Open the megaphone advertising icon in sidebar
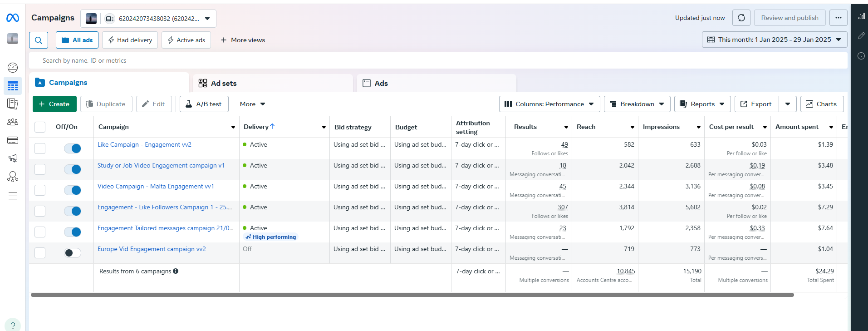This screenshot has width=868, height=331. (x=13, y=158)
